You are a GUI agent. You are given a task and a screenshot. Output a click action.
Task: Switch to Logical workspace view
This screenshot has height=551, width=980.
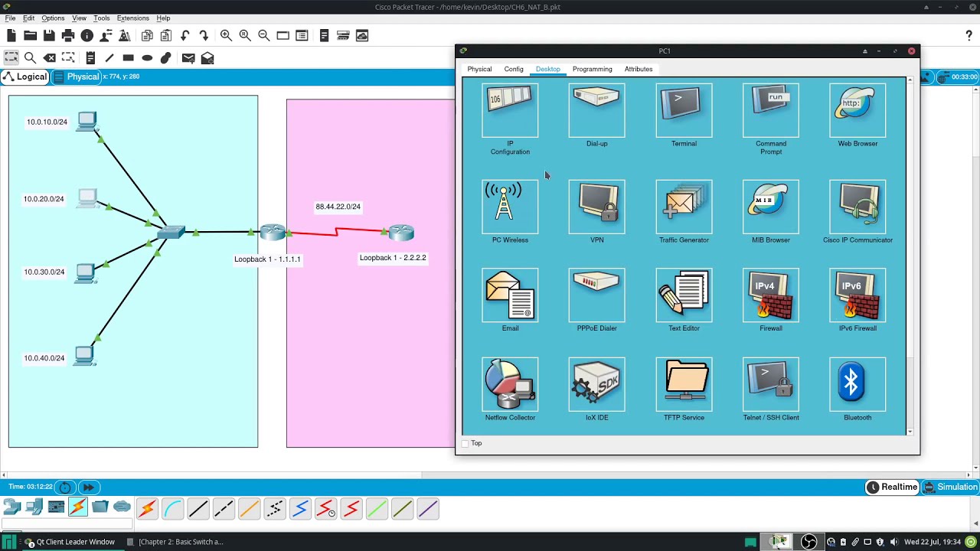click(24, 77)
